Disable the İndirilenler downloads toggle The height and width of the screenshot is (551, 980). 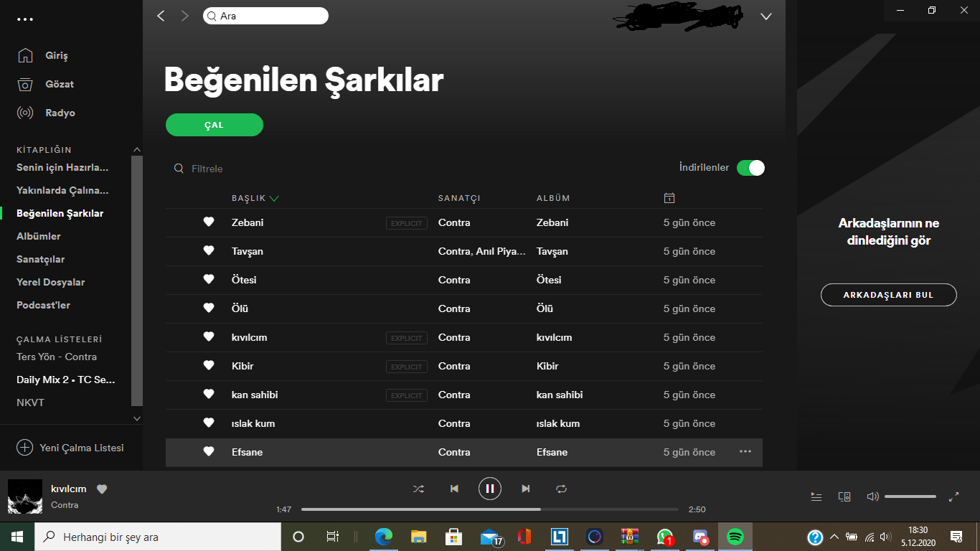(750, 167)
